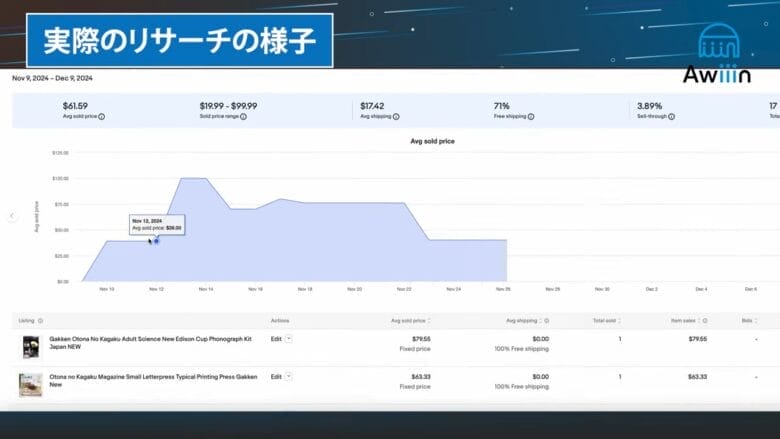The width and height of the screenshot is (780, 439).
Task: Click Nov 14 label on chart x-axis
Action: [x=206, y=289]
